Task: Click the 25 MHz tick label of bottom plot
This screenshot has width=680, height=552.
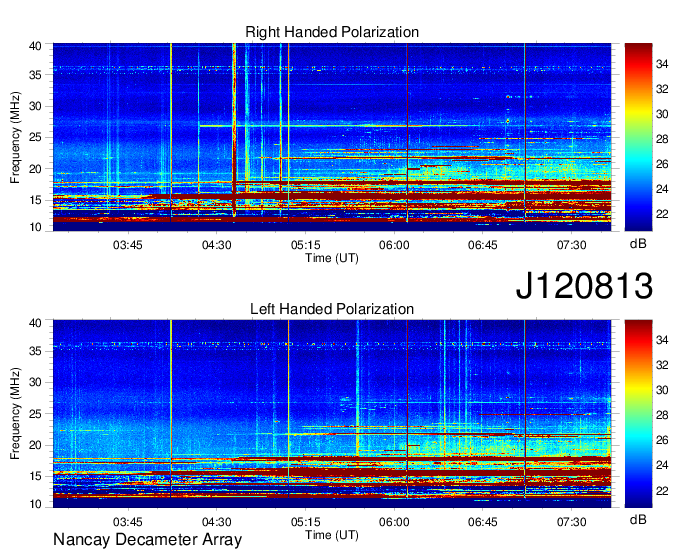Action: (35, 414)
